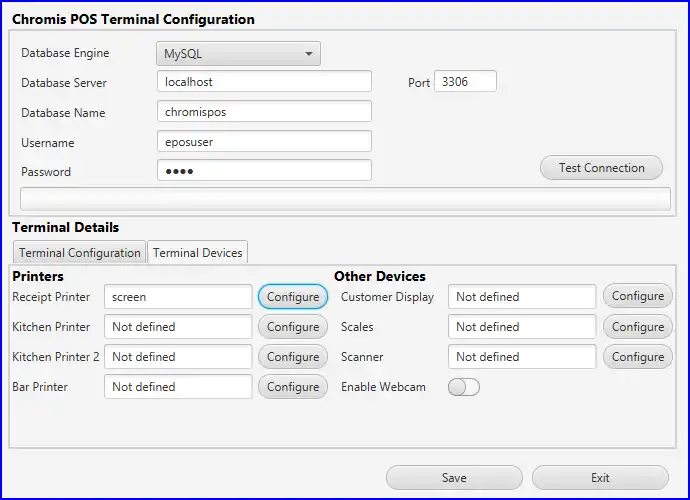Select the Username input field

(264, 142)
